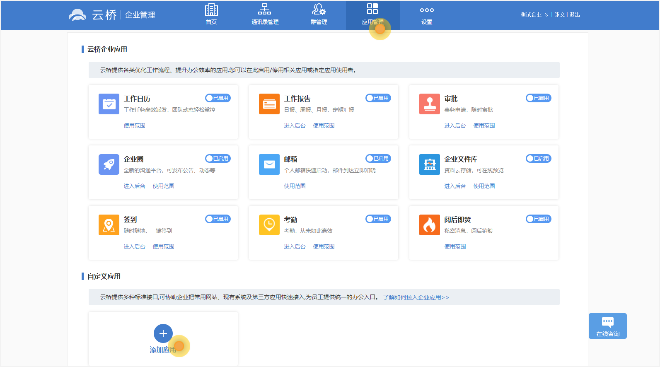Screen dimensions: 660x367
Task: Click the blue envelope mailbox app icon
Action: pos(269,164)
